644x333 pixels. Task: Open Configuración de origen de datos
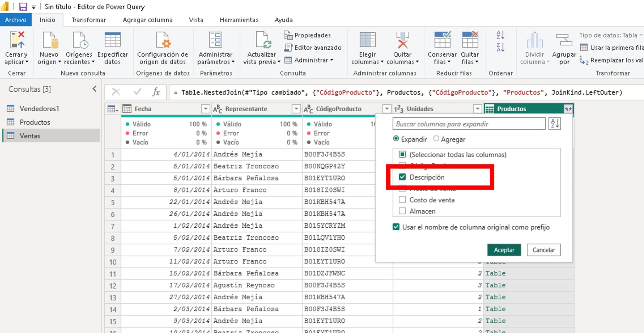162,49
